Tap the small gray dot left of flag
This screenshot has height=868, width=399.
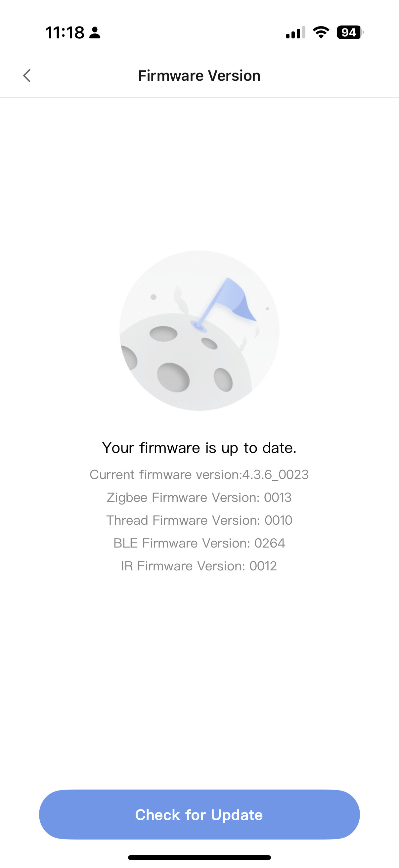(x=154, y=297)
